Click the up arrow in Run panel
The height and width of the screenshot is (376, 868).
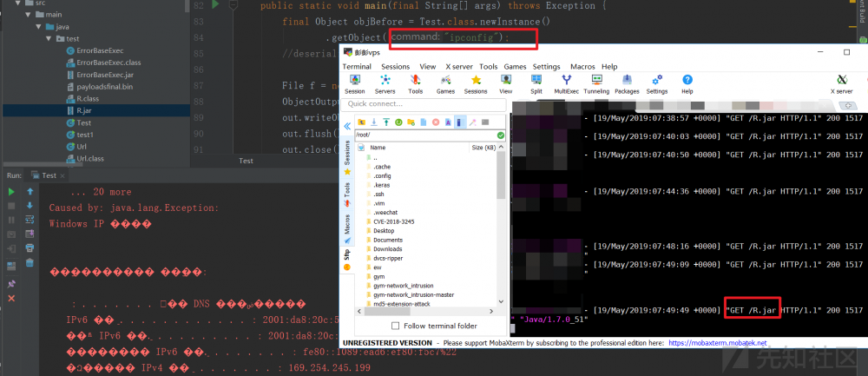(x=30, y=192)
